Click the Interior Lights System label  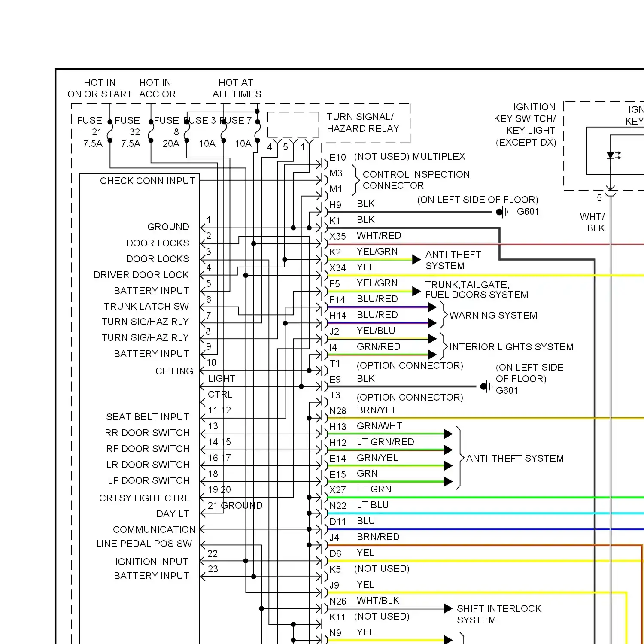pos(511,347)
